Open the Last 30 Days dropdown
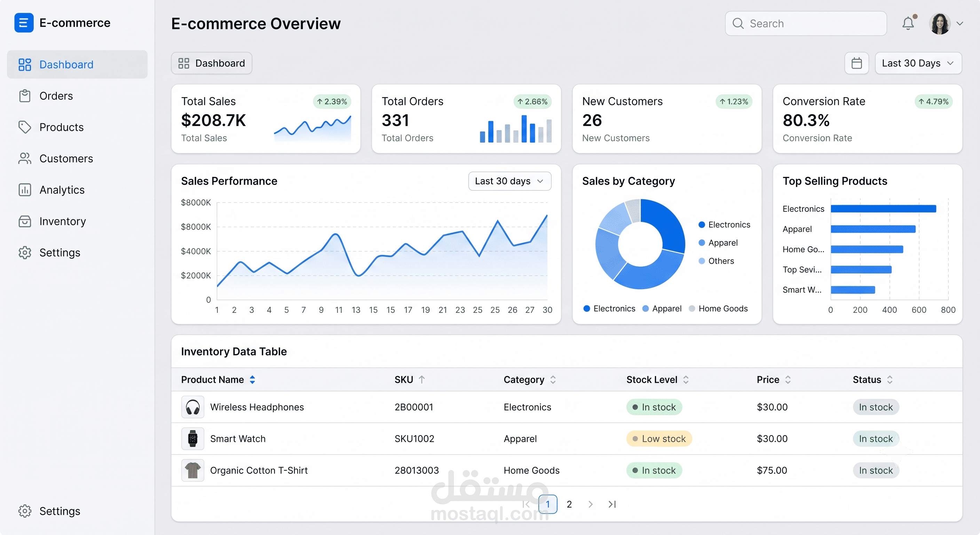 pos(918,63)
